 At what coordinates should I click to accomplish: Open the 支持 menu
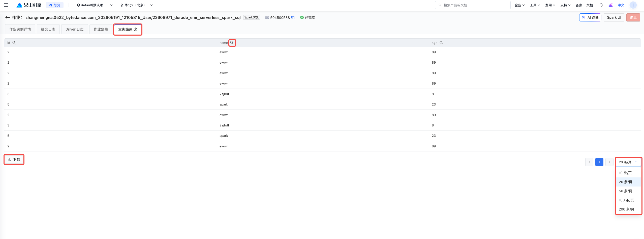point(565,5)
